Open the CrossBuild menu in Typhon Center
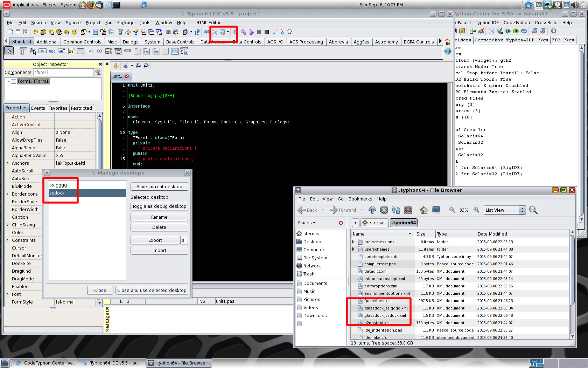Screen dimensions: 588x368 click(546, 22)
